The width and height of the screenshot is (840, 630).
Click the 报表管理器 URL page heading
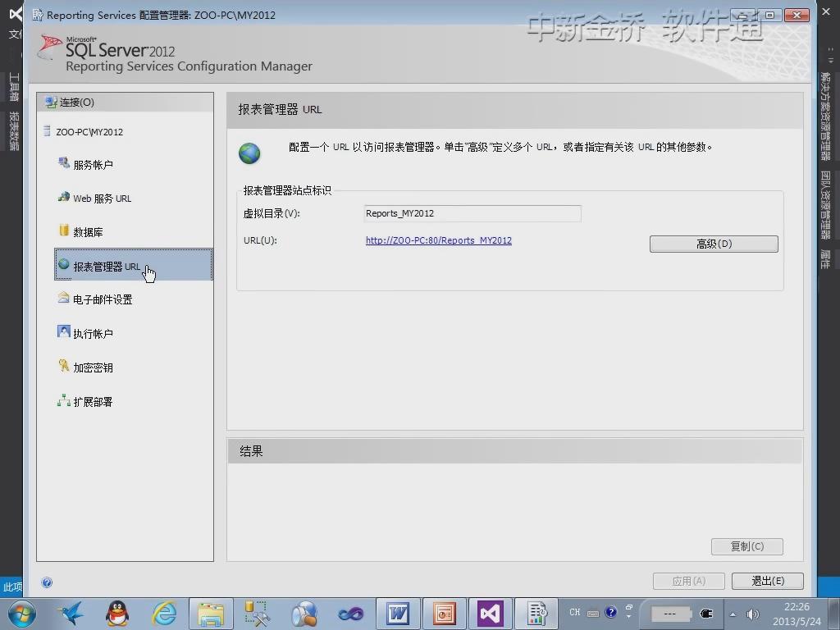click(x=281, y=110)
